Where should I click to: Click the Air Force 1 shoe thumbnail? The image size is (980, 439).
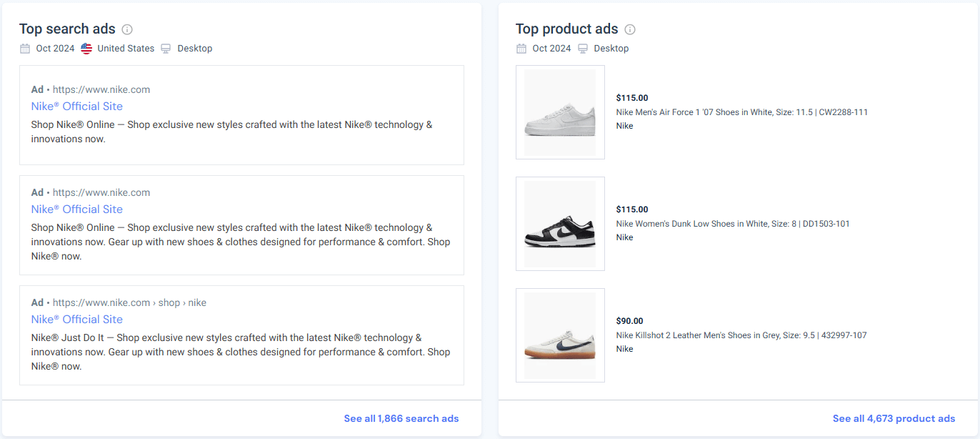pyautogui.click(x=560, y=112)
